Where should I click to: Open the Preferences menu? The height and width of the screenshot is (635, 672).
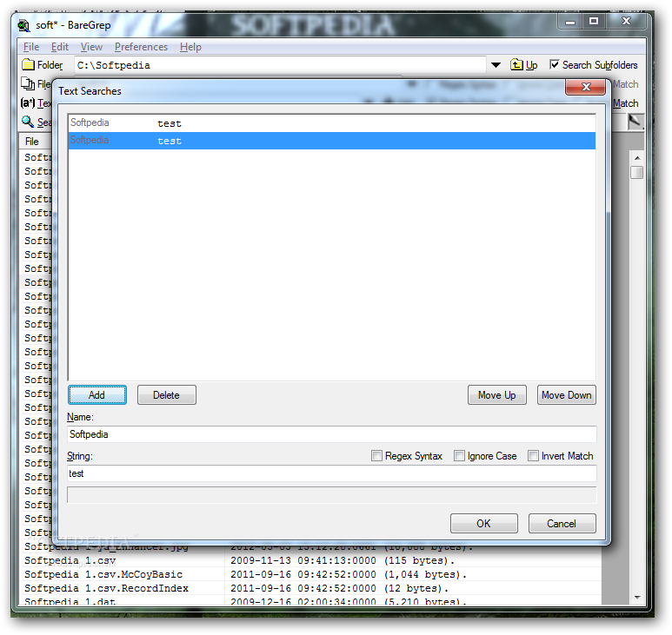pos(141,47)
